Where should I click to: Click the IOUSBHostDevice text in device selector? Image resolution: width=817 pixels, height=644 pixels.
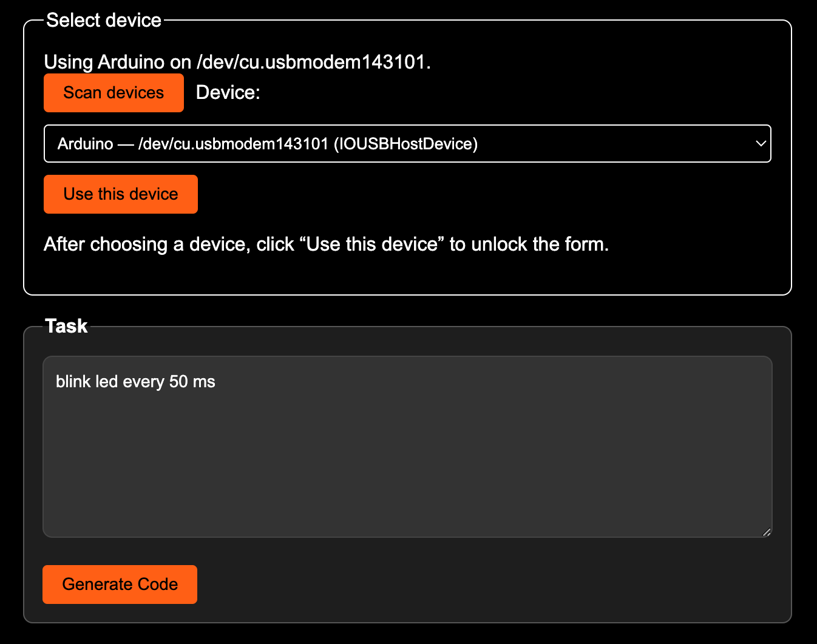click(x=405, y=144)
